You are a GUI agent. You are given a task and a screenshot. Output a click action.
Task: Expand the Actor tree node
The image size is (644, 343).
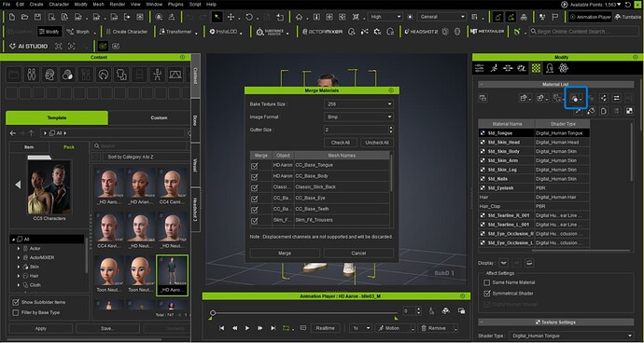[x=19, y=249]
